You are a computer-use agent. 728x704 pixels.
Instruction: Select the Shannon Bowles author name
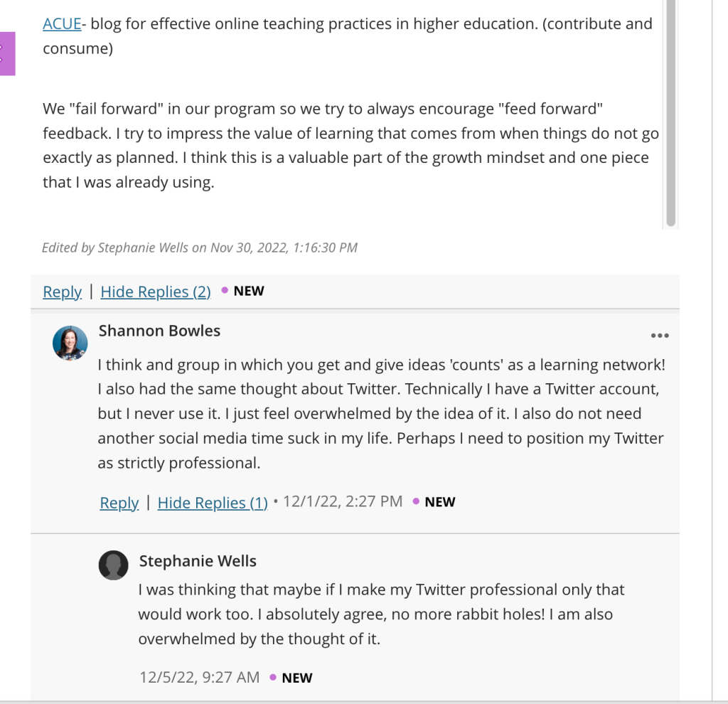(159, 331)
